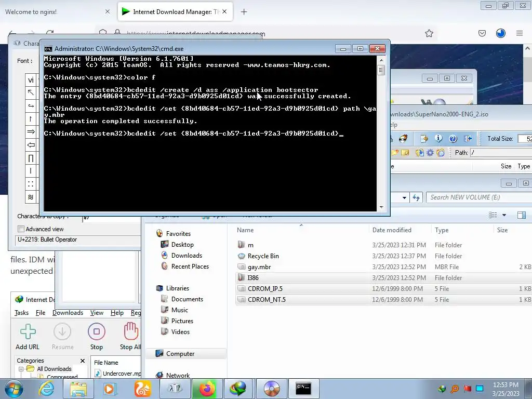Click the exit door icon in UltraISO toolbar
The height and width of the screenshot is (399, 532).
pos(468,138)
